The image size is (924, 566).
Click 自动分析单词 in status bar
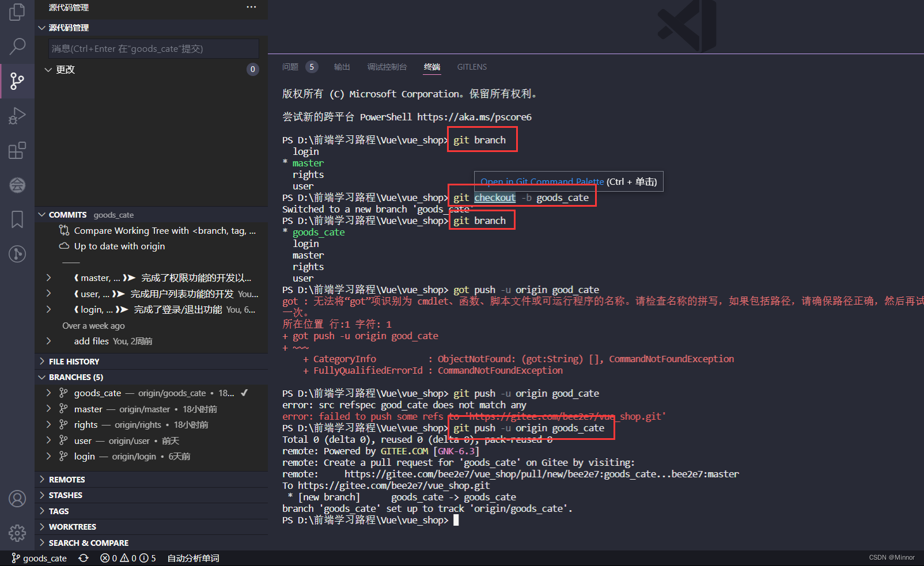(x=193, y=558)
